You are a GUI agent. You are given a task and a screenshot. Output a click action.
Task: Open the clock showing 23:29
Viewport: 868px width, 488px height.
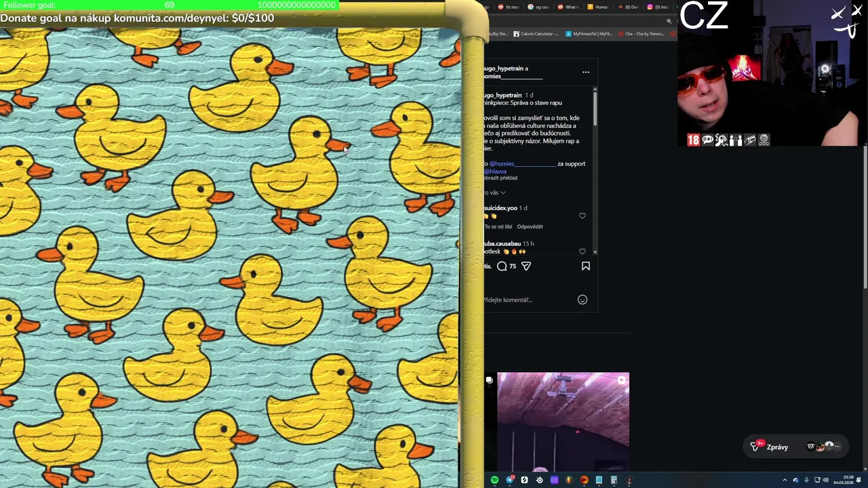coord(844,480)
